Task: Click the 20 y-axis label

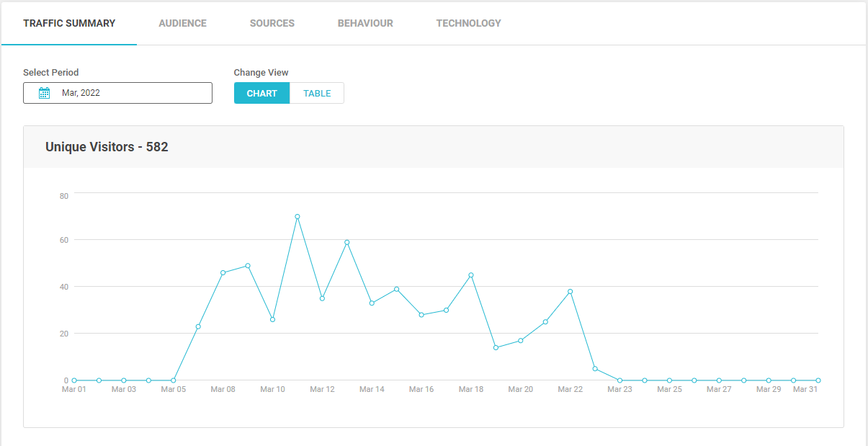Action: tap(64, 334)
